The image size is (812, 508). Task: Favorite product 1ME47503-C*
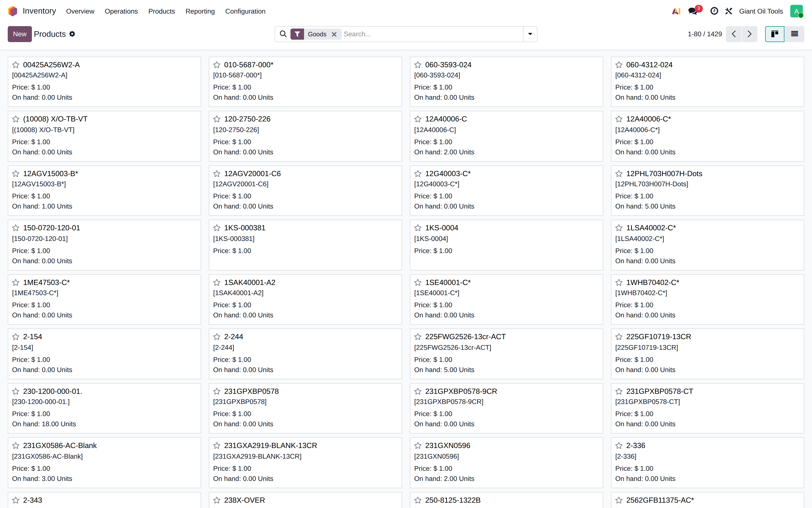tap(16, 283)
